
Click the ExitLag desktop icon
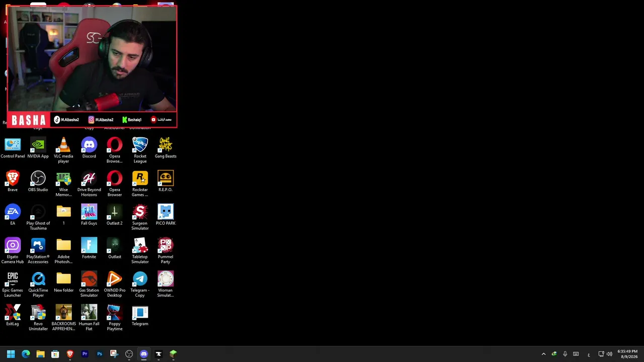tap(13, 316)
